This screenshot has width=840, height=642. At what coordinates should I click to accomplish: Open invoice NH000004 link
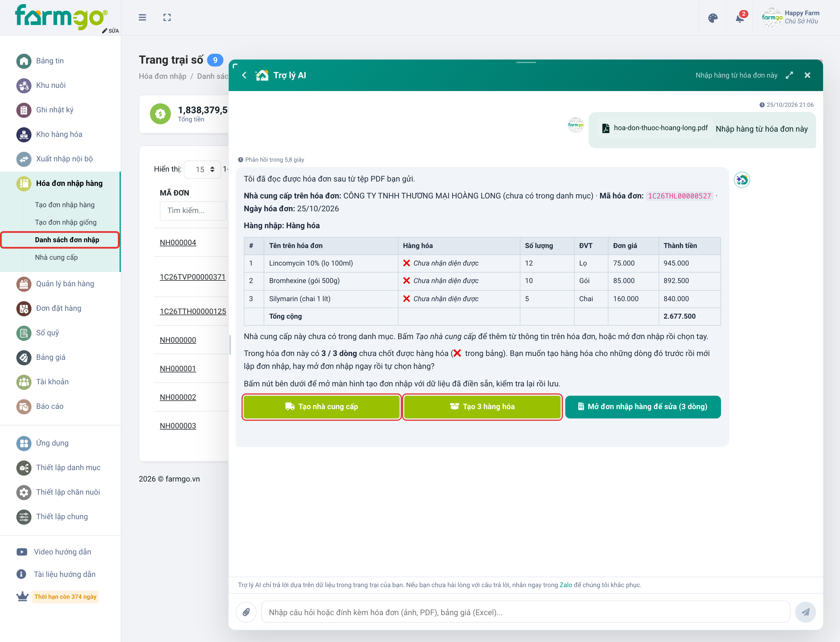pyautogui.click(x=178, y=243)
